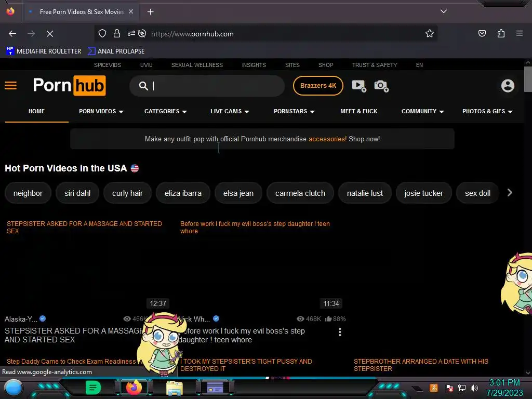Viewport: 532px width, 399px height.
Task: Click the 88% thumbs-up rating icon
Action: [328, 318]
